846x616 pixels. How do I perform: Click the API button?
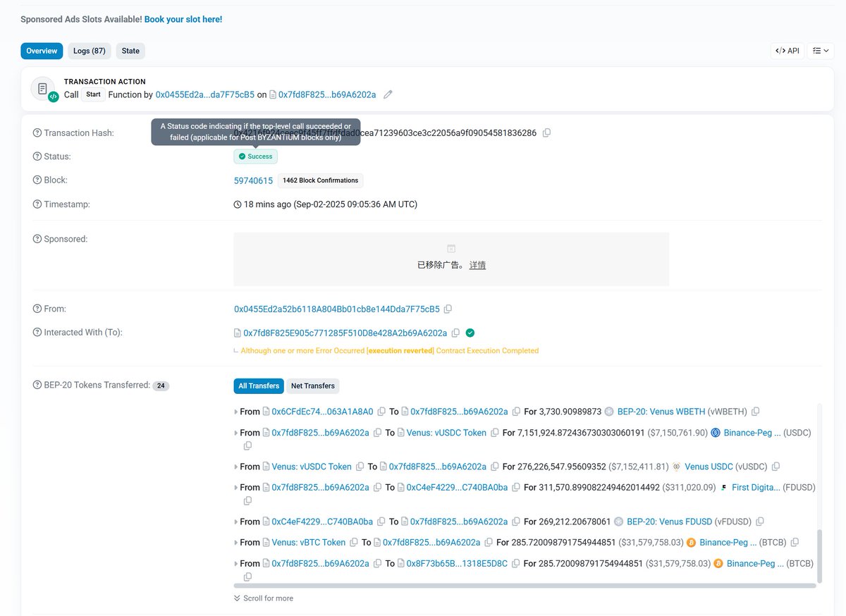pos(787,51)
